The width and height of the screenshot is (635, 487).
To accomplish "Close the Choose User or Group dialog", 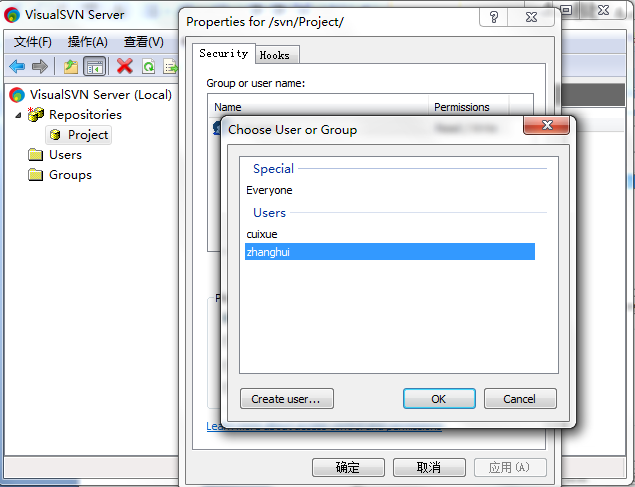I will tap(547, 125).
